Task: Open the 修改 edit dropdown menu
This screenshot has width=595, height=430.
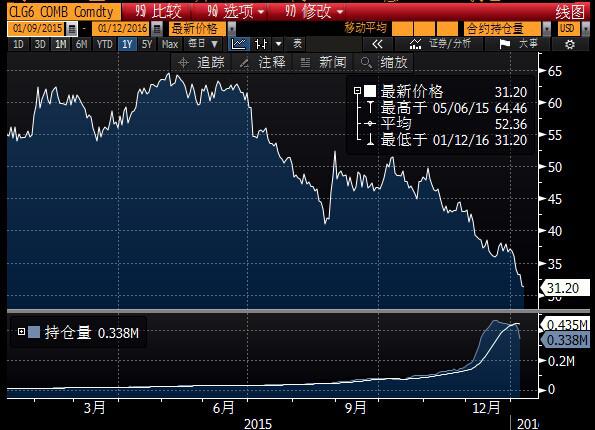Action: coord(314,12)
